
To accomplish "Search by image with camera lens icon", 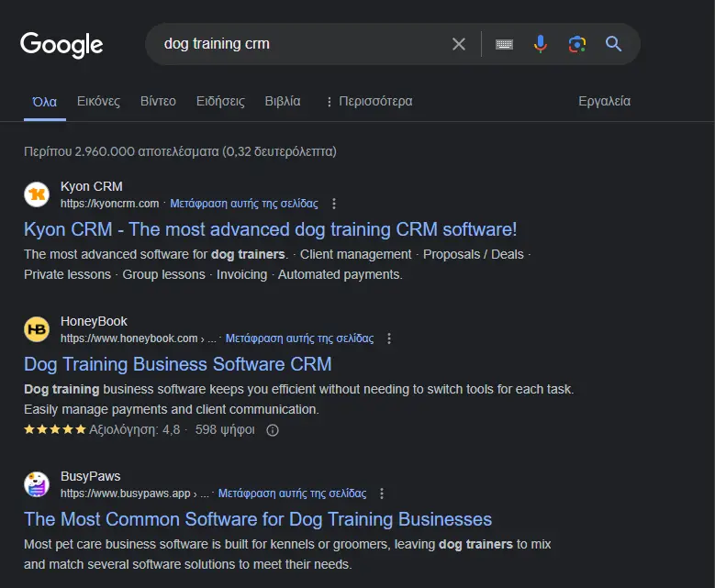I will 576,44.
